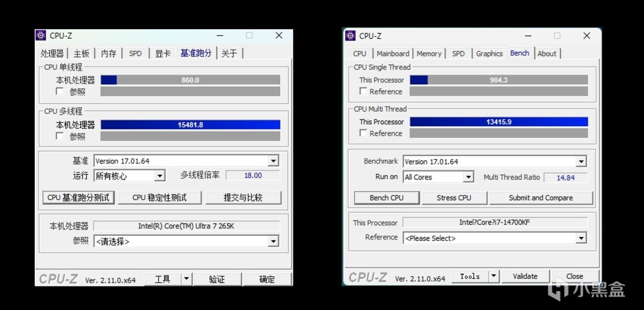The height and width of the screenshot is (310, 644).
Task: Click empty Reference bar under CPU Multi Thread
Action: pyautogui.click(x=499, y=133)
